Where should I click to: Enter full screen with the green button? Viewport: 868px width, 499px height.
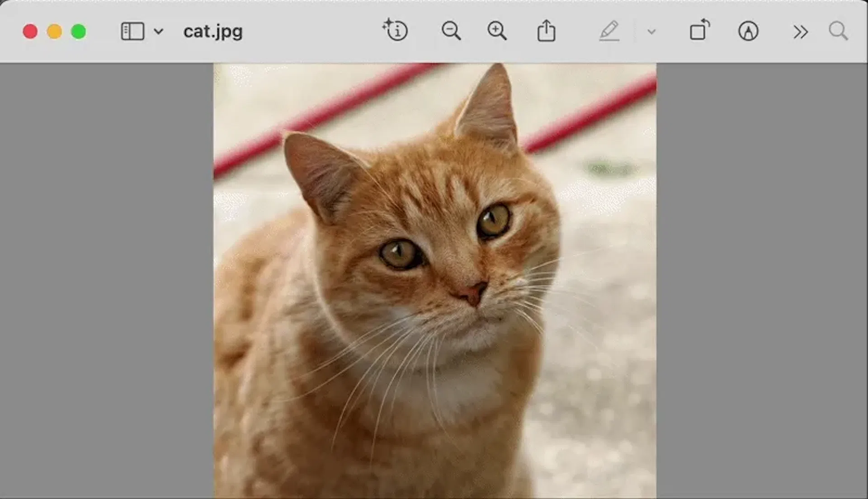(79, 32)
